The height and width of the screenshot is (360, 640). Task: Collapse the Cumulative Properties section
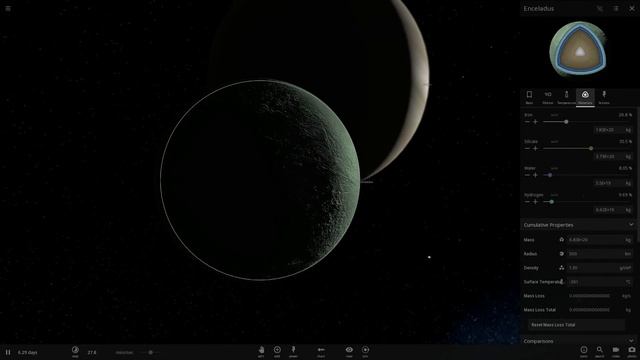631,225
